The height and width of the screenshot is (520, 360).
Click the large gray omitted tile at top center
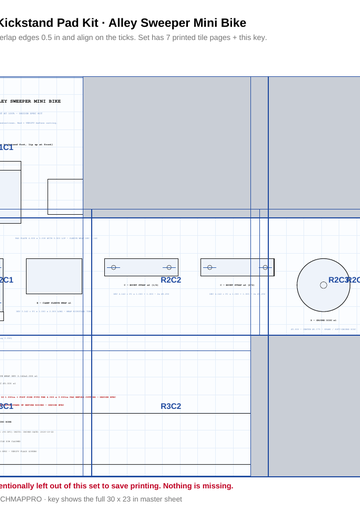pyautogui.click(x=167, y=143)
